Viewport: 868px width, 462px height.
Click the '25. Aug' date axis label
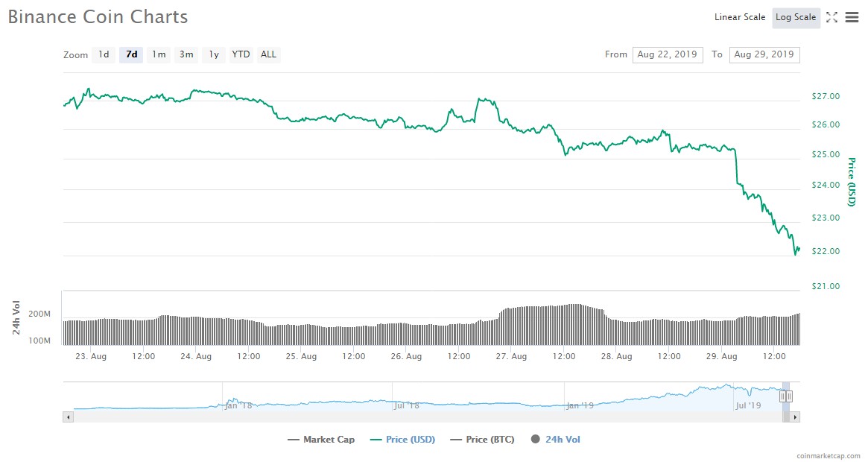pyautogui.click(x=301, y=356)
